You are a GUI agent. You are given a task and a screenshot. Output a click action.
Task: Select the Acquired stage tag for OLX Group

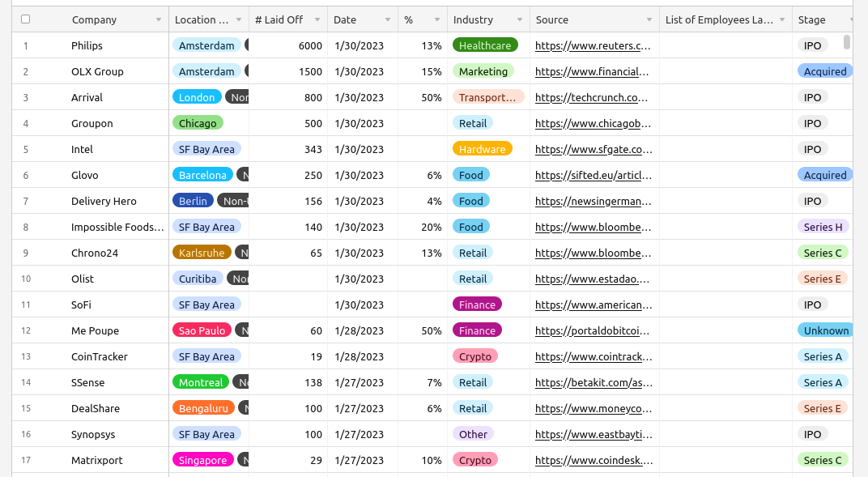pyautogui.click(x=825, y=71)
